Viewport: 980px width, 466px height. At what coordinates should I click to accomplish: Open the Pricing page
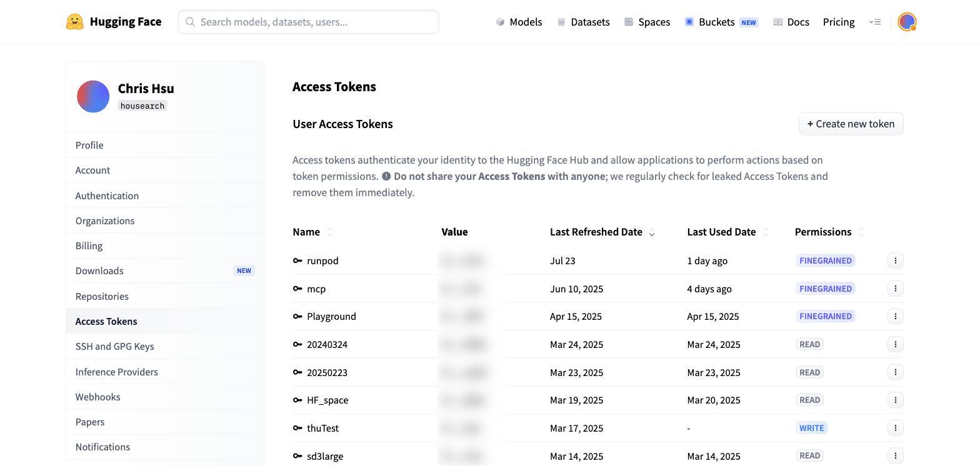click(839, 22)
